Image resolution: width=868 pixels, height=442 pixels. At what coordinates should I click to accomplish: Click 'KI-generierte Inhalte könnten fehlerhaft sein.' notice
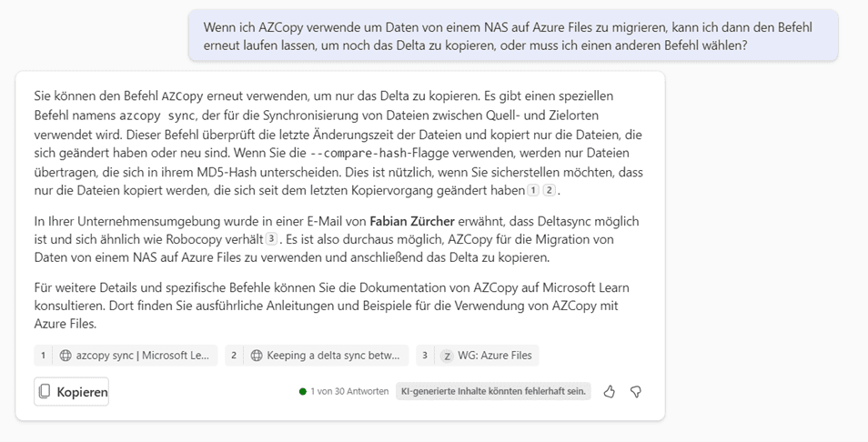click(493, 391)
